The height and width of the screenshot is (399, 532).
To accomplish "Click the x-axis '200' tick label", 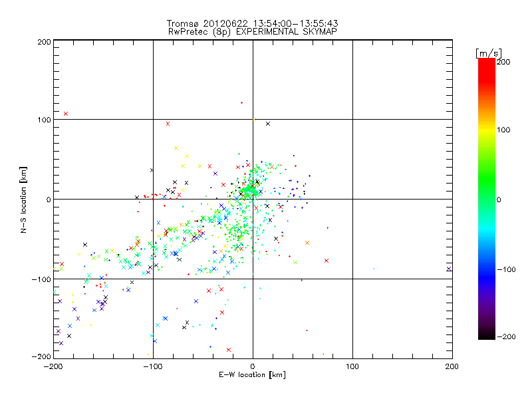I will click(x=452, y=366).
